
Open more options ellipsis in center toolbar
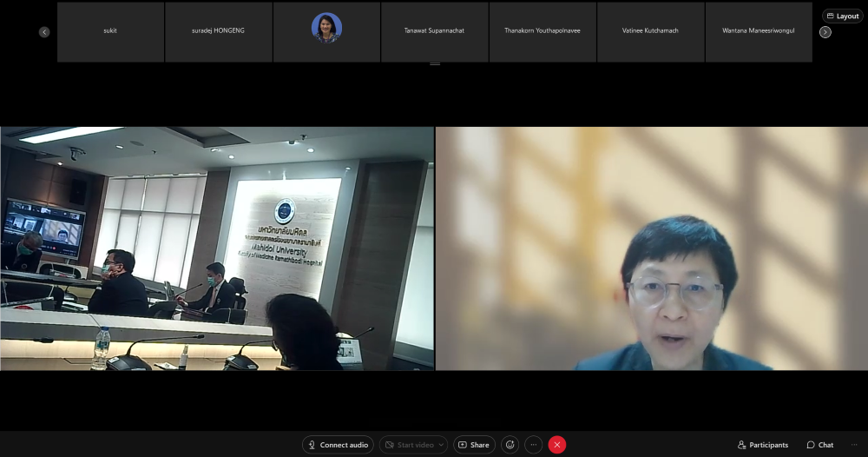534,445
